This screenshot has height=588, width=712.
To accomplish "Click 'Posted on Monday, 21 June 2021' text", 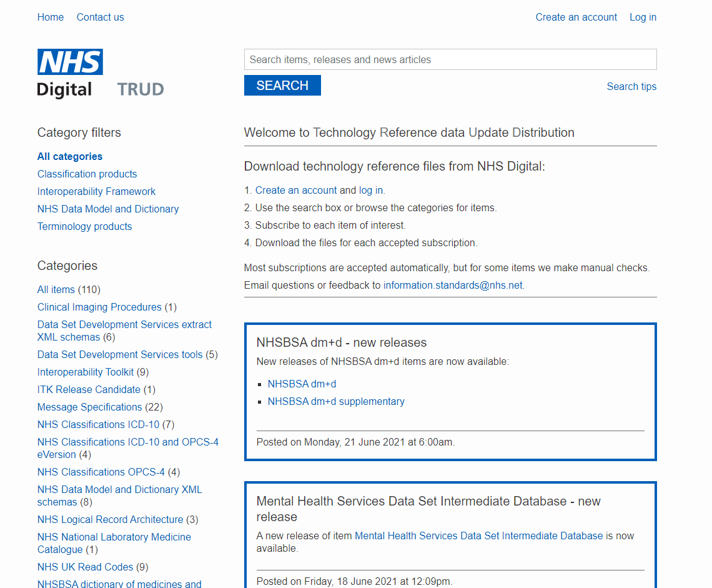I will [355, 442].
